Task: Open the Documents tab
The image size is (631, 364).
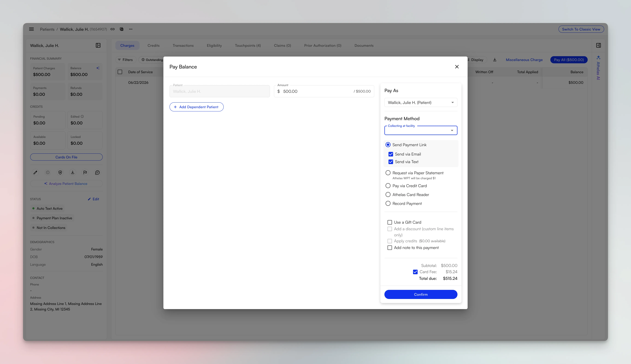Action: [x=364, y=45]
